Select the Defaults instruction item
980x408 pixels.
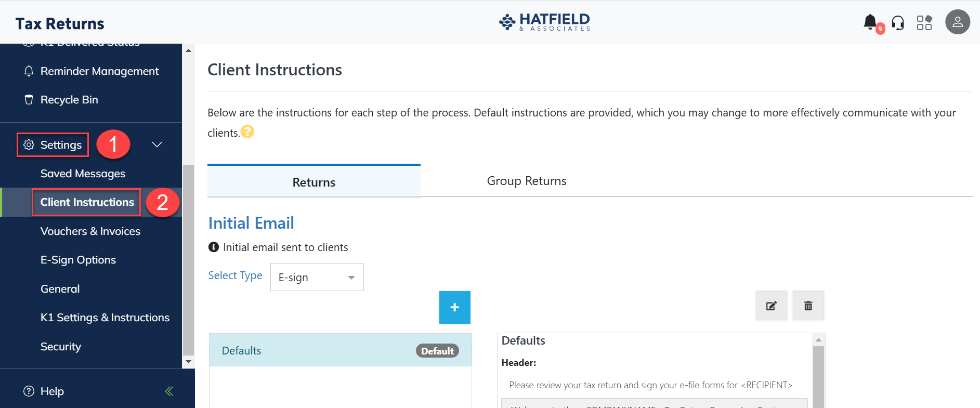pos(340,351)
